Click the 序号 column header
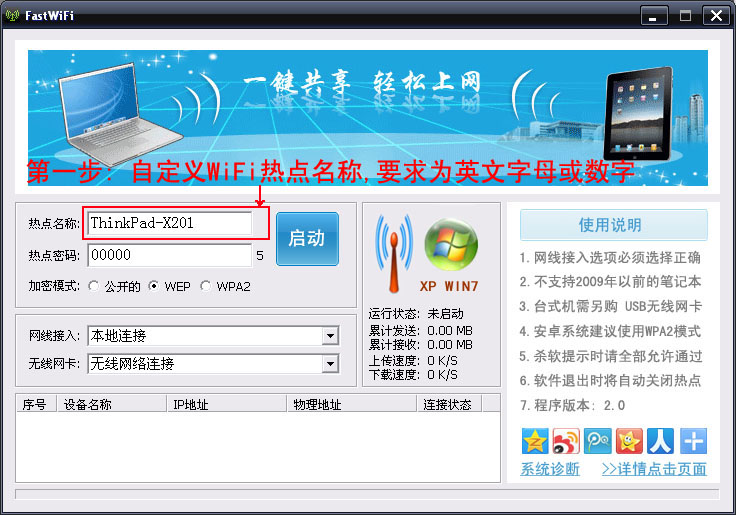Screen dimensions: 736x515 coord(36,404)
